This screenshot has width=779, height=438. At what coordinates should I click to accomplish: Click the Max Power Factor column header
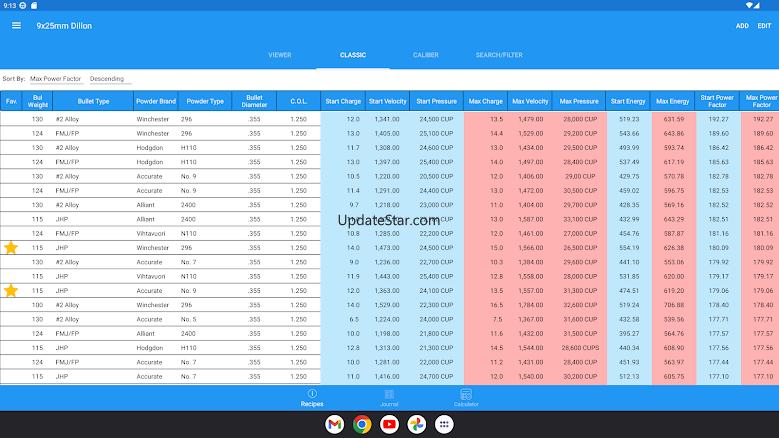761,101
